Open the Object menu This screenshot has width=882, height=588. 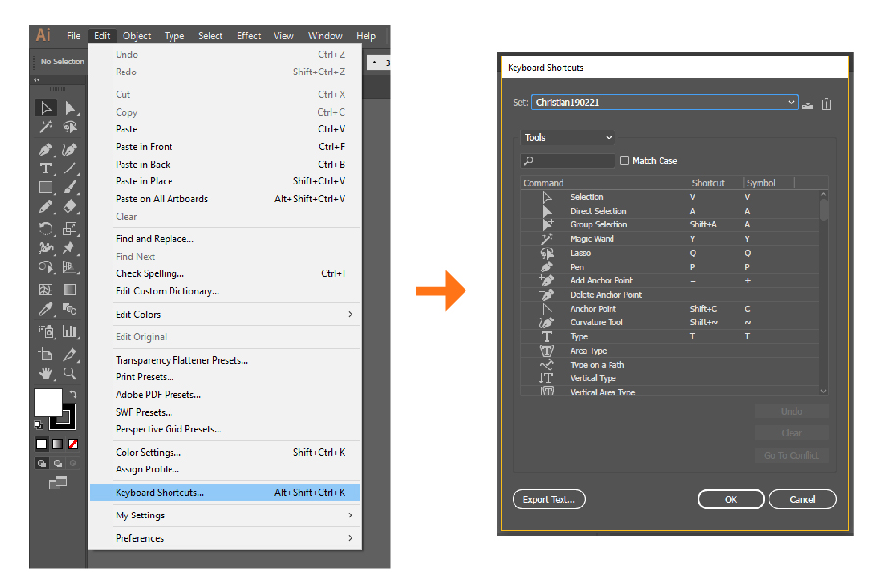(x=137, y=36)
